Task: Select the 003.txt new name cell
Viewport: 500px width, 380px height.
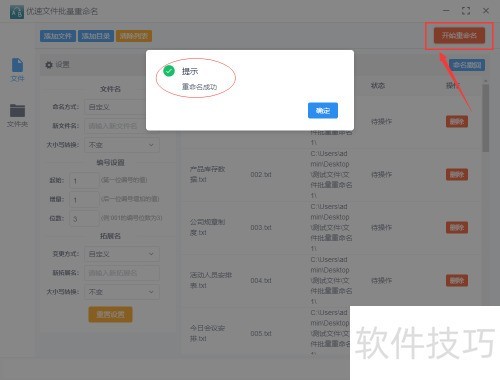Action: [261, 228]
